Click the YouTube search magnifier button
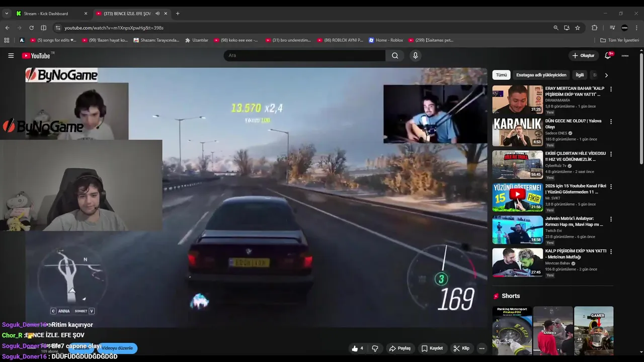Viewport: 644px width, 362px height. [x=395, y=55]
